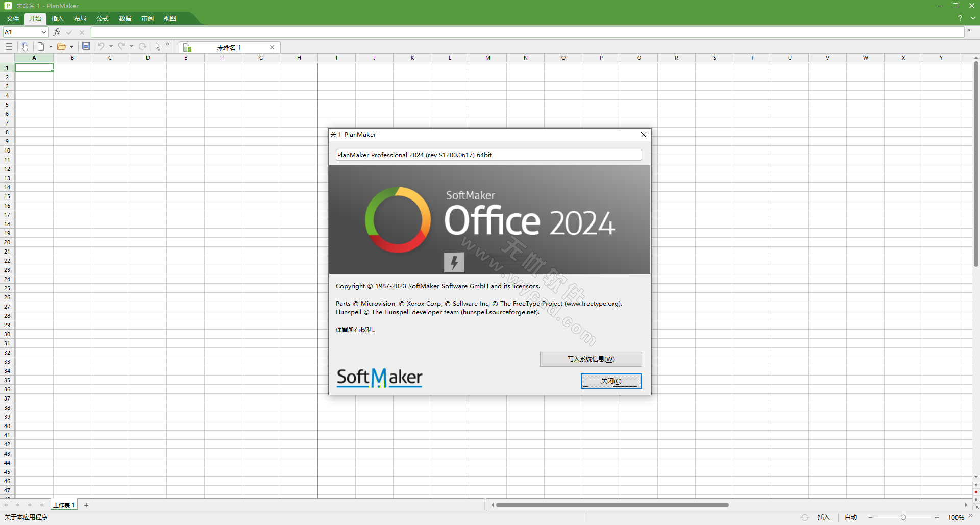Click the help question mark icon
Screen dimensions: 980x525
pyautogui.click(x=960, y=18)
